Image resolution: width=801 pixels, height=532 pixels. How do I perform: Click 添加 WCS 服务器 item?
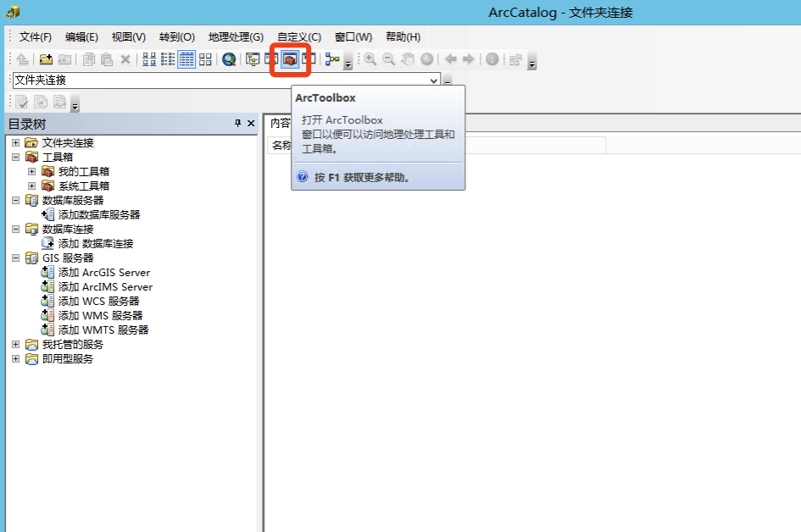[x=98, y=301]
